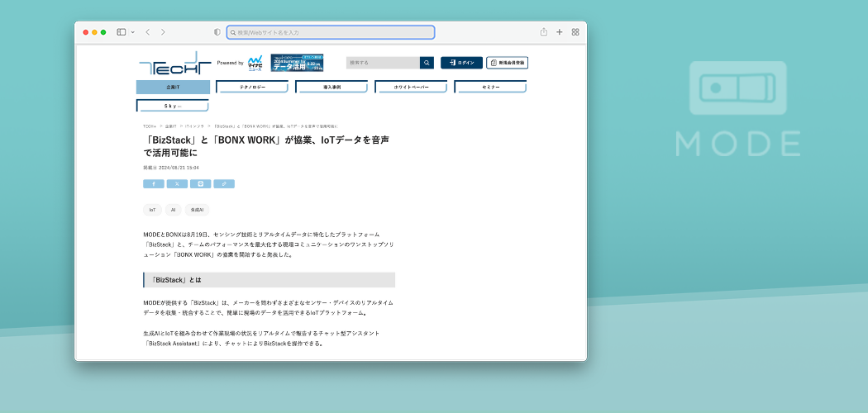Open new tab with plus icon
Image resolution: width=868 pixels, height=413 pixels.
pyautogui.click(x=560, y=32)
